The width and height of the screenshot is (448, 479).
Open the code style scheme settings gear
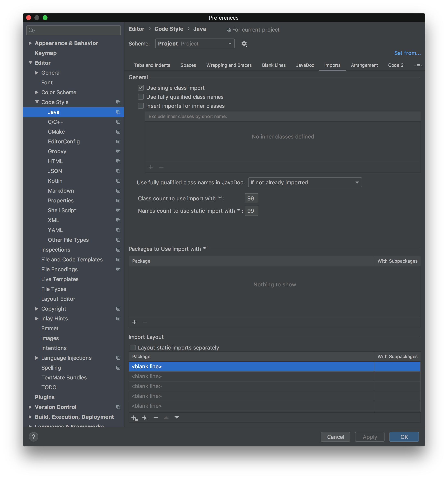[244, 44]
